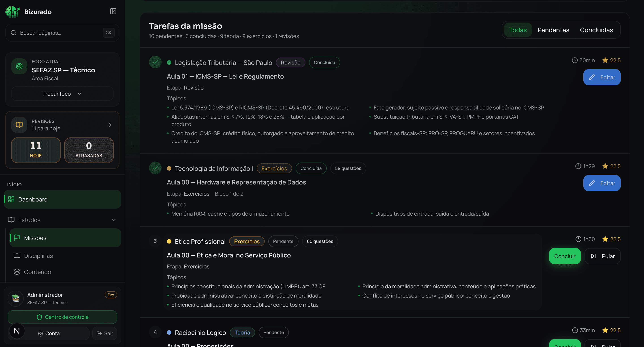This screenshot has width=644, height=347.
Task: Click the Bizurado brain logo icon
Action: click(13, 12)
